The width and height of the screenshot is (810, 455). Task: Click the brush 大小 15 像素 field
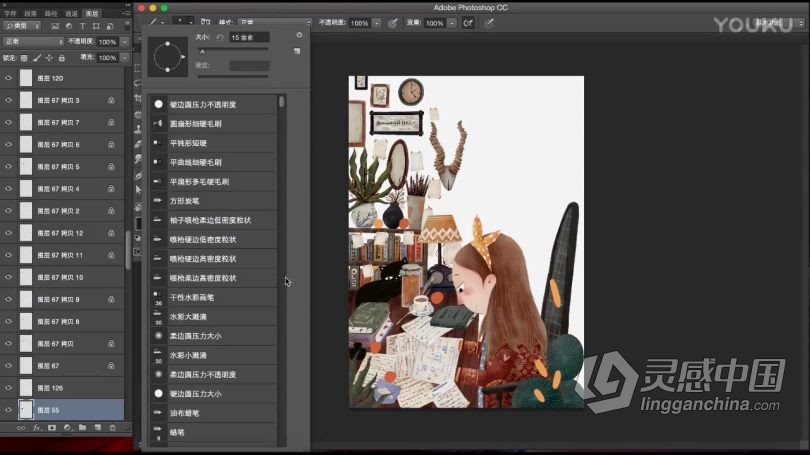(250, 37)
